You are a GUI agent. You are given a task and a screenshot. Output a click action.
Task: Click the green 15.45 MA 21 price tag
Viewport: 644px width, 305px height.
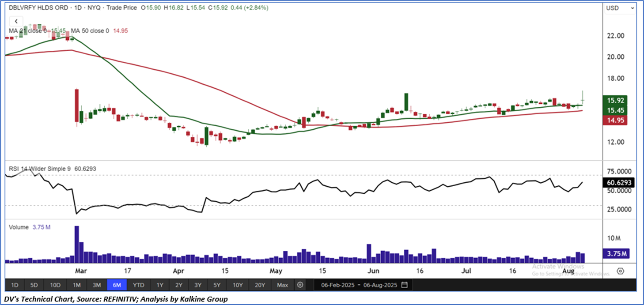point(615,110)
